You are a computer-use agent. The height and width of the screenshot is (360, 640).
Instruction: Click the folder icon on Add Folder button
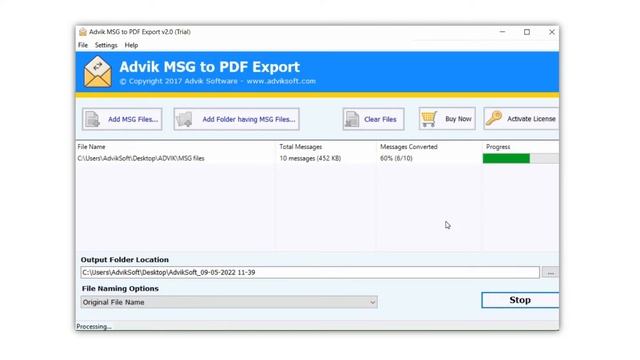[184, 119]
